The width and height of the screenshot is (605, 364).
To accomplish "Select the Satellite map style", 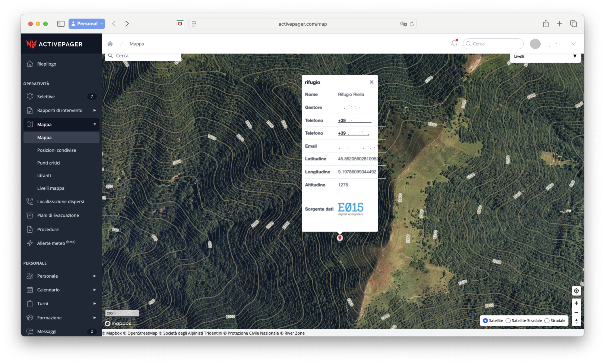I will point(485,321).
